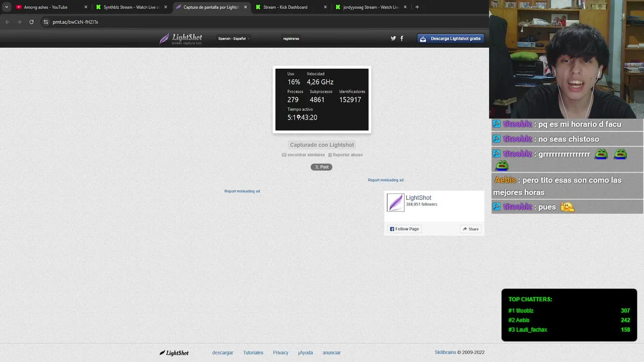Image resolution: width=644 pixels, height=362 pixels.
Task: Click the TOP CHATTERS heading
Action: click(530, 299)
